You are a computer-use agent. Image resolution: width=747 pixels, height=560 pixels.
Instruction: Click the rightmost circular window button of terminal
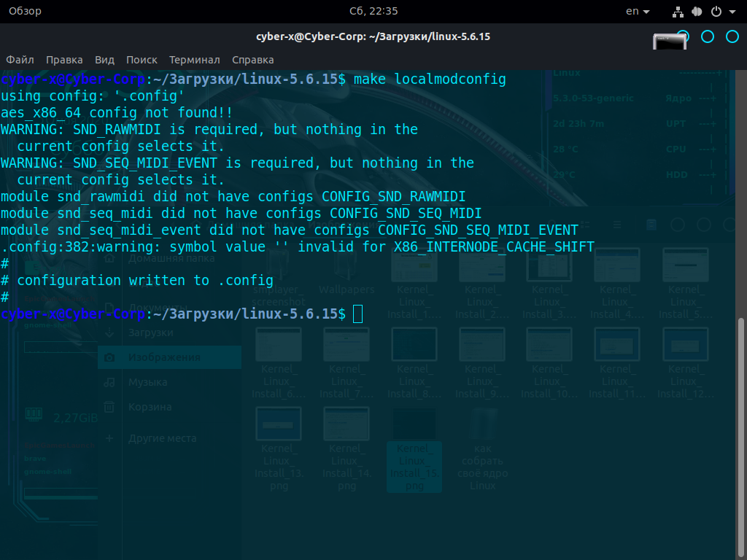(732, 36)
